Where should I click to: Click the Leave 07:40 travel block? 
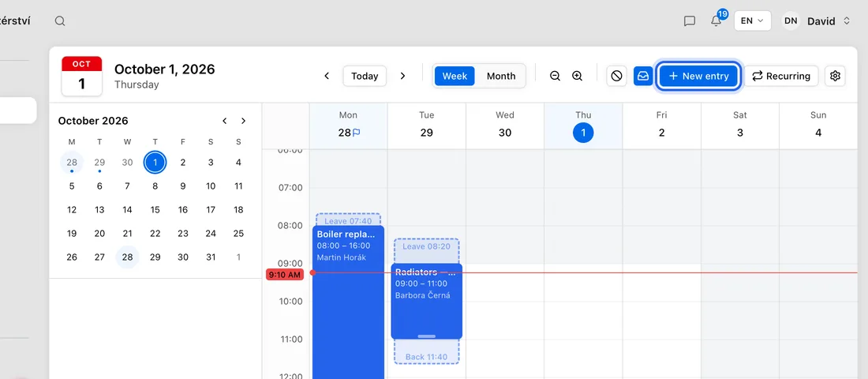(348, 220)
